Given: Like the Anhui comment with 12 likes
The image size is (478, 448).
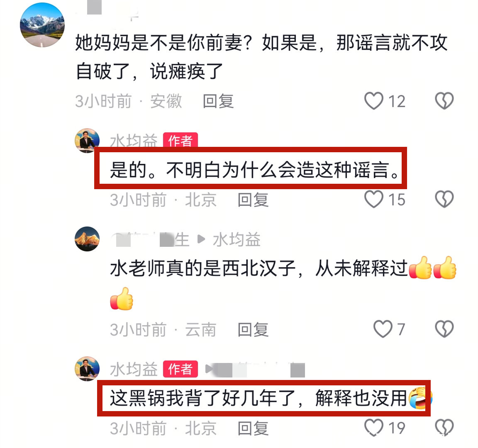Looking at the screenshot, I should coord(374,101).
